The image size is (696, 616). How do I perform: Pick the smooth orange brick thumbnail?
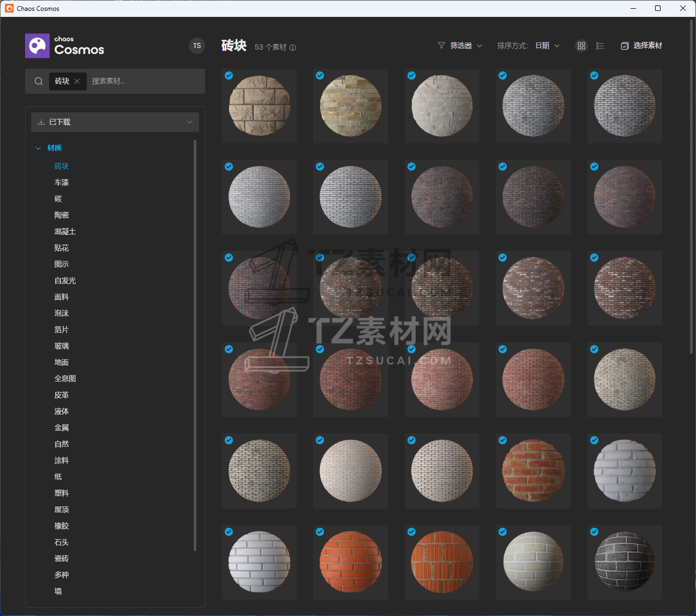pos(351,562)
